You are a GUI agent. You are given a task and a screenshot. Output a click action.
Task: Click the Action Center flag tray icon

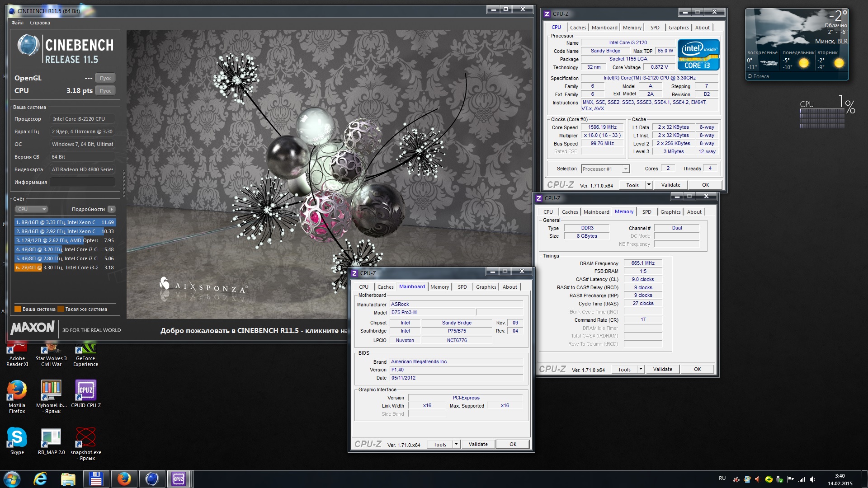791,479
